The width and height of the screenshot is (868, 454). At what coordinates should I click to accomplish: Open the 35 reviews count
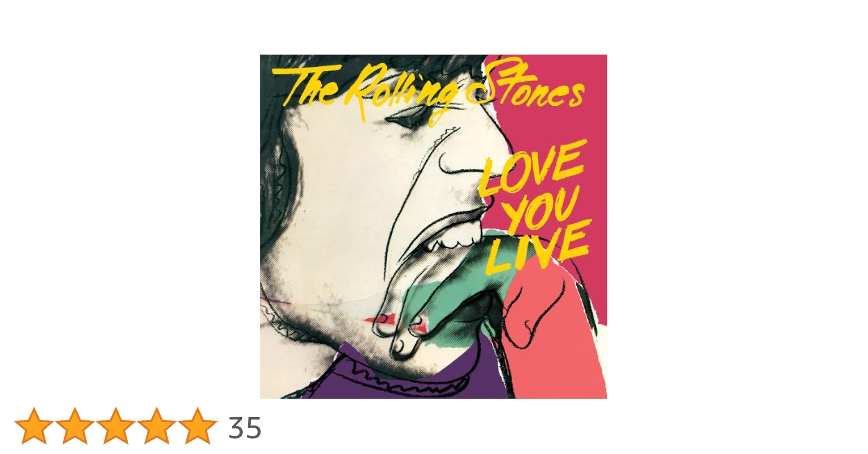point(244,428)
